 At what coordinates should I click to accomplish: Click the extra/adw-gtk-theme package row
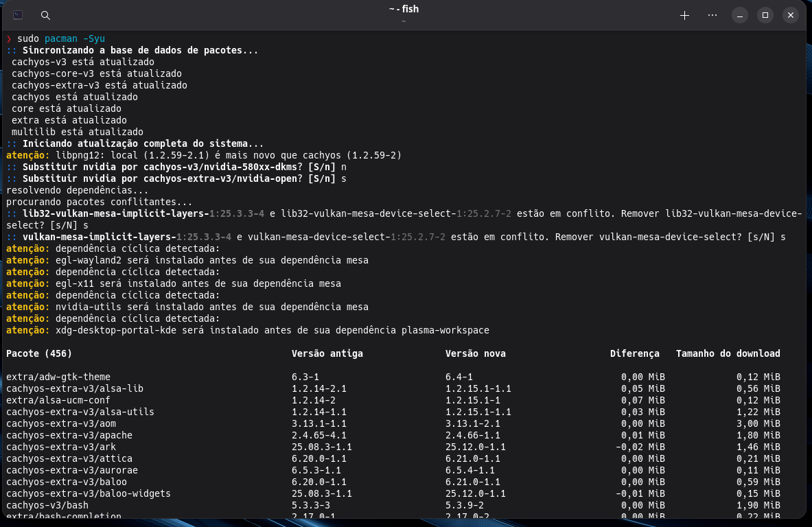click(x=58, y=377)
